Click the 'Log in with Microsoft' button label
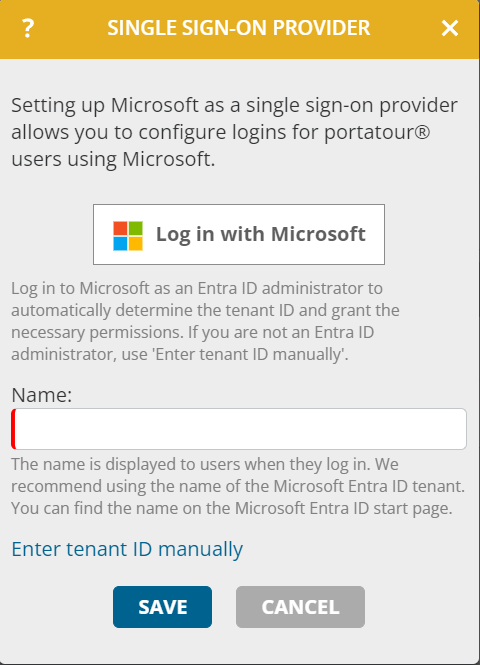Screen dimensions: 480x665 coord(261,235)
